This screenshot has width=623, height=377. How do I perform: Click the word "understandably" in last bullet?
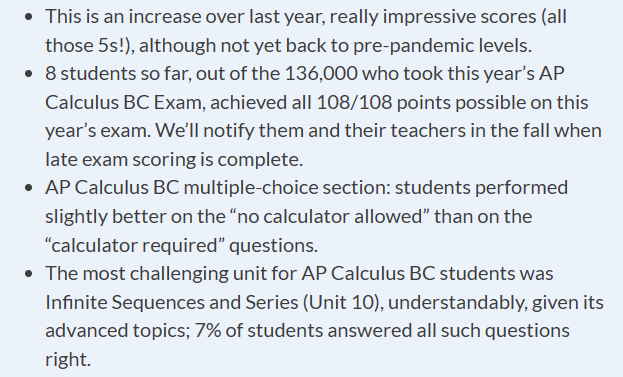(457, 303)
